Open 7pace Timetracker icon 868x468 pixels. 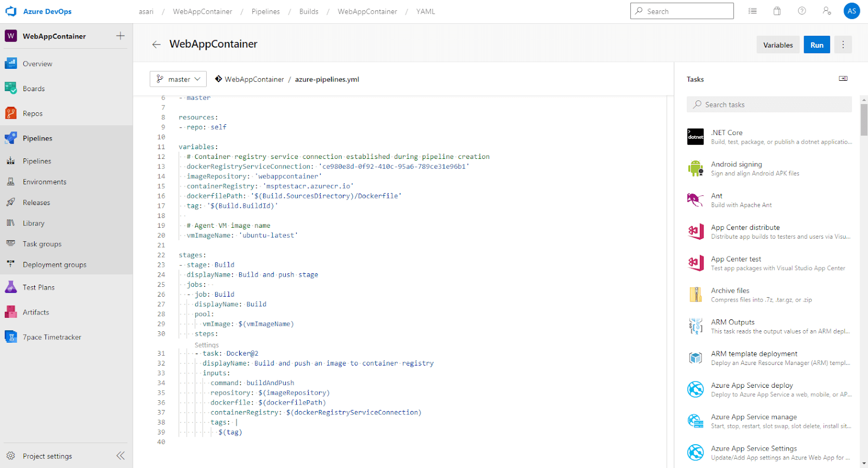[11, 337]
